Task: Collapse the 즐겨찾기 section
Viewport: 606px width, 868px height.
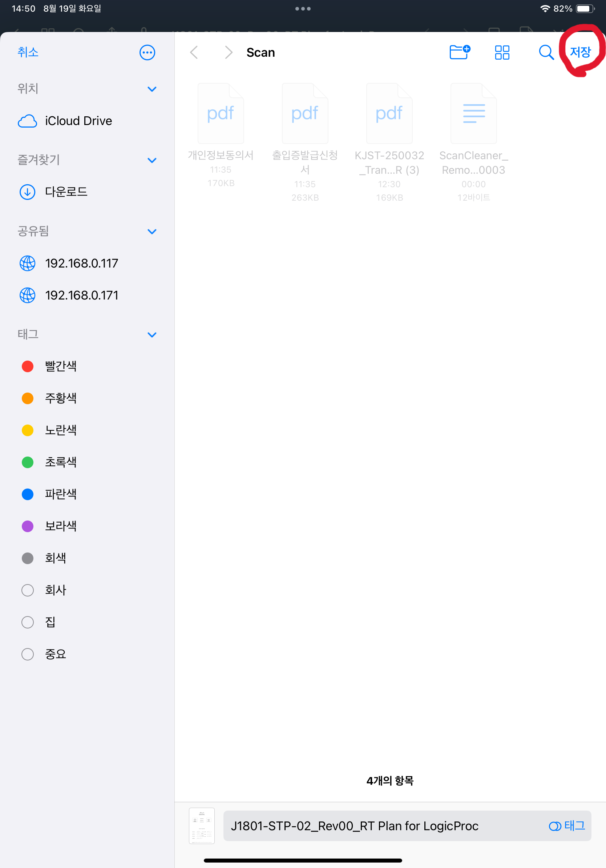Action: point(152,160)
